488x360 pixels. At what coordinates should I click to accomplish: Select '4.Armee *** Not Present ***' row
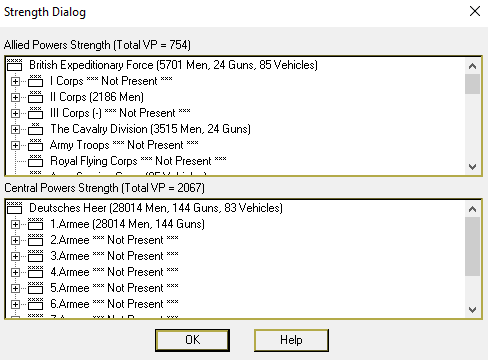[114, 272]
